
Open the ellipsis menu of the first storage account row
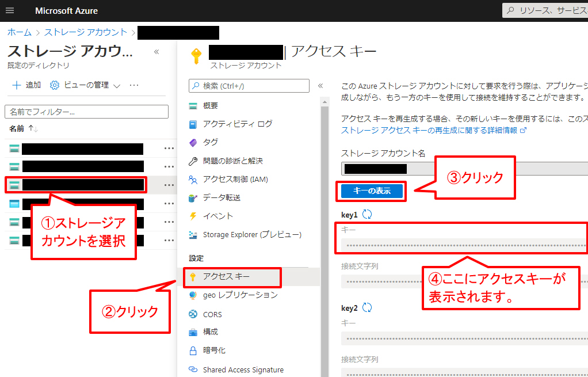click(x=169, y=148)
